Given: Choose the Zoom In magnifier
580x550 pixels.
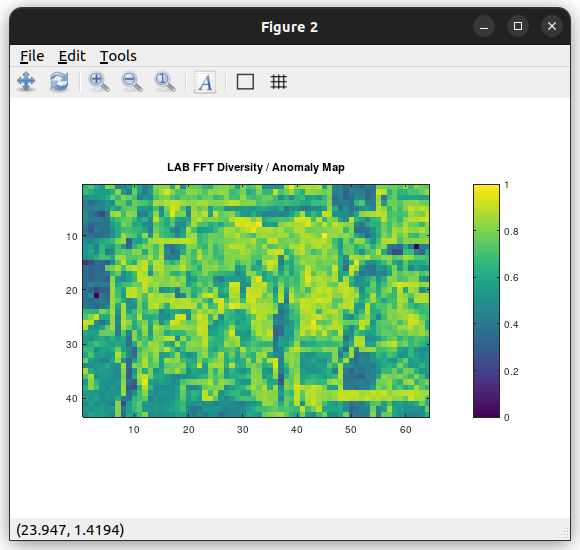Looking at the screenshot, I should pos(99,82).
